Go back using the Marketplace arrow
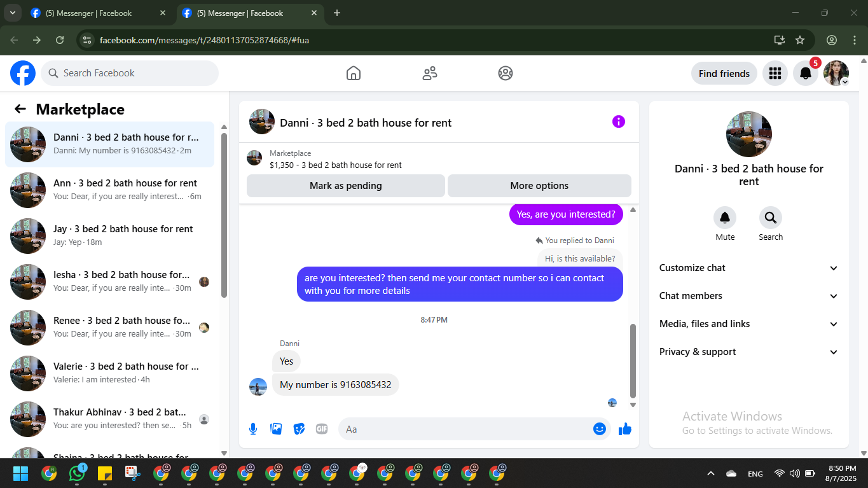 click(20, 109)
